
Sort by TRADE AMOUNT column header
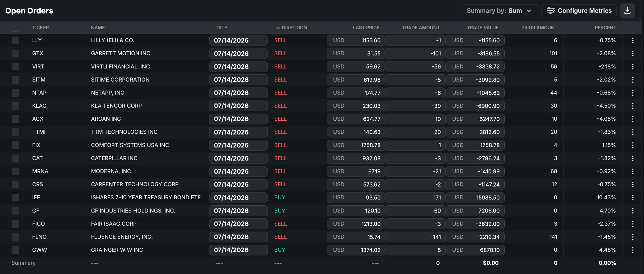pyautogui.click(x=421, y=28)
